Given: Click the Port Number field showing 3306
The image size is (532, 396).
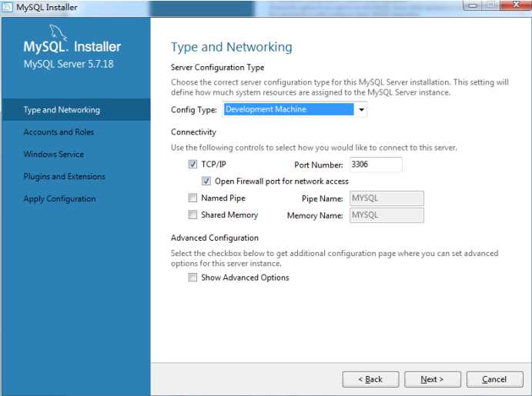Looking at the screenshot, I should coord(376,165).
